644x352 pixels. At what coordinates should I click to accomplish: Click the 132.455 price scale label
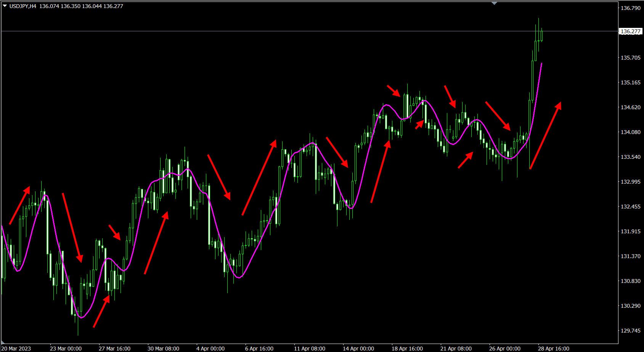(630, 207)
